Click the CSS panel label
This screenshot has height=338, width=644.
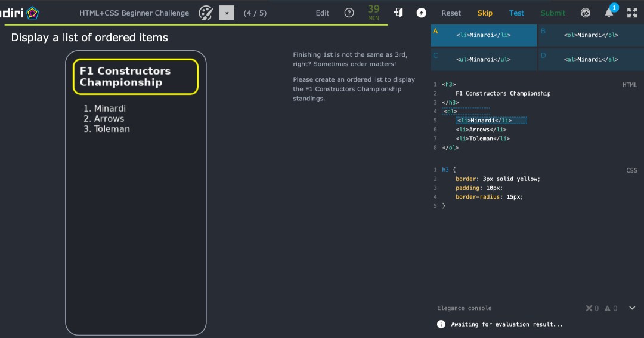(631, 170)
